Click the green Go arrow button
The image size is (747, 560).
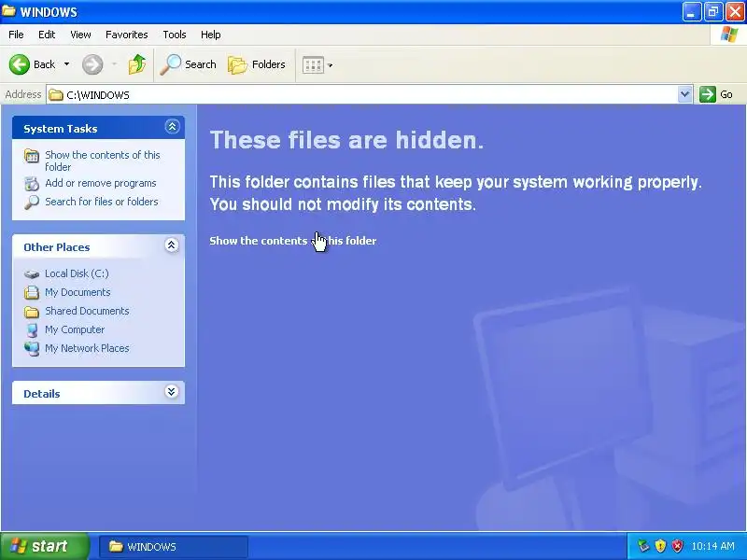click(708, 94)
